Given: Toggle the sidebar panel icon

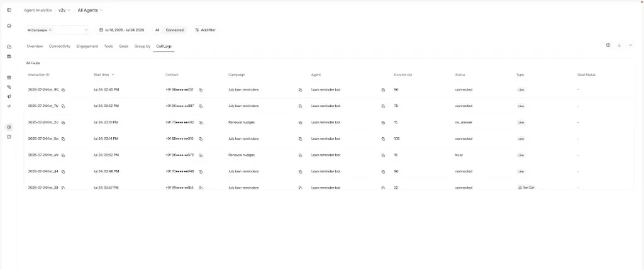Looking at the screenshot, I should coord(9,10).
